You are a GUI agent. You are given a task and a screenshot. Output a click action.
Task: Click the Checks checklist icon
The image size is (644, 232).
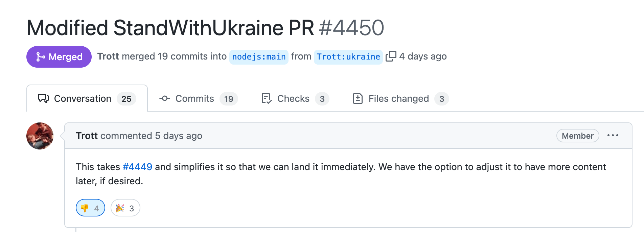coord(267,98)
